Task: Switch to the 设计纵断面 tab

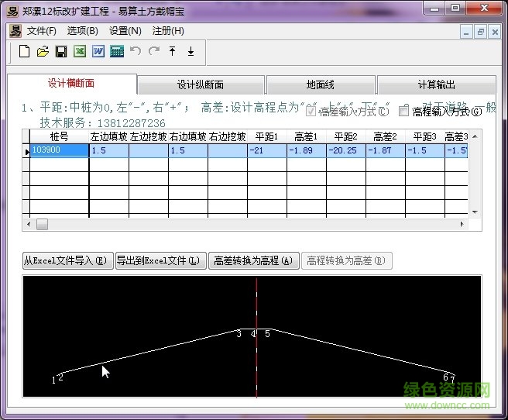Action: [201, 84]
